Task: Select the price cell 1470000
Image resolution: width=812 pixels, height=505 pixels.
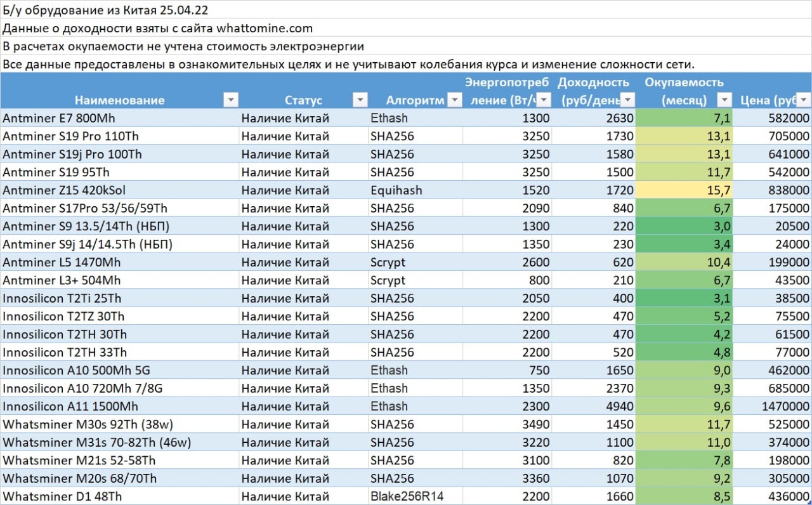Action: pyautogui.click(x=774, y=407)
